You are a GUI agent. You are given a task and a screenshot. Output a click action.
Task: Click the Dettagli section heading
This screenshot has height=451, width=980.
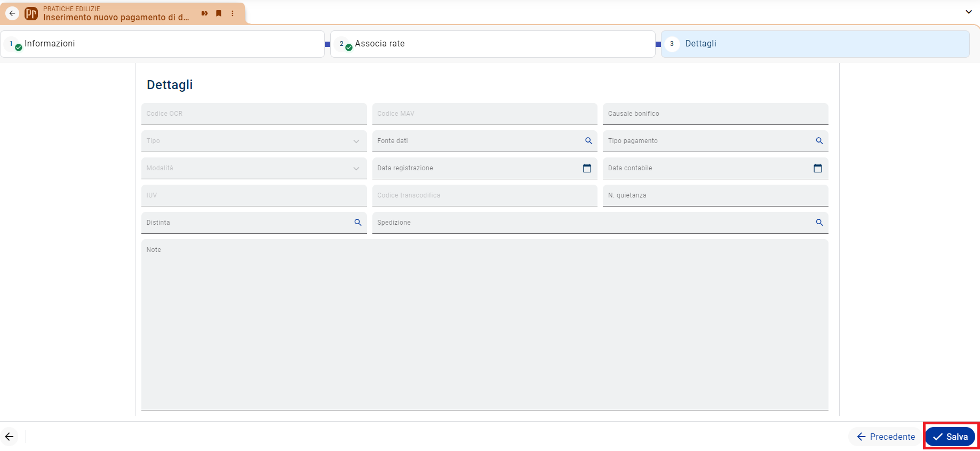coord(170,85)
